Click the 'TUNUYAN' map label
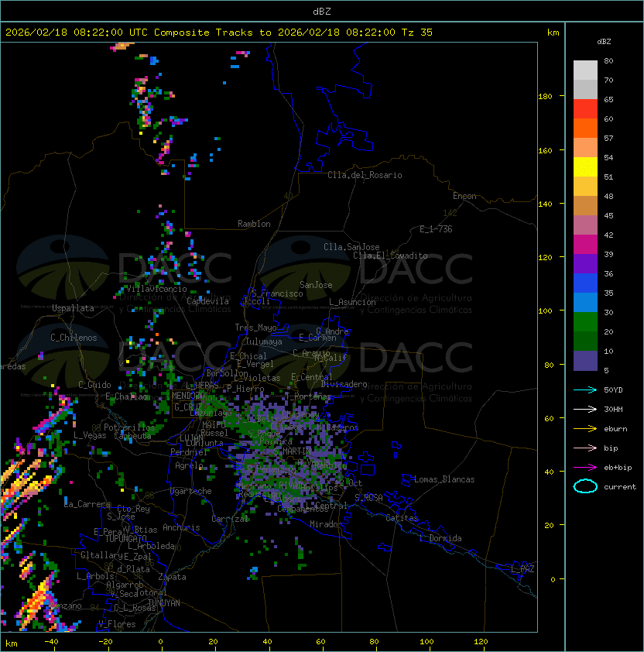Image resolution: width=644 pixels, height=652 pixels. (164, 603)
